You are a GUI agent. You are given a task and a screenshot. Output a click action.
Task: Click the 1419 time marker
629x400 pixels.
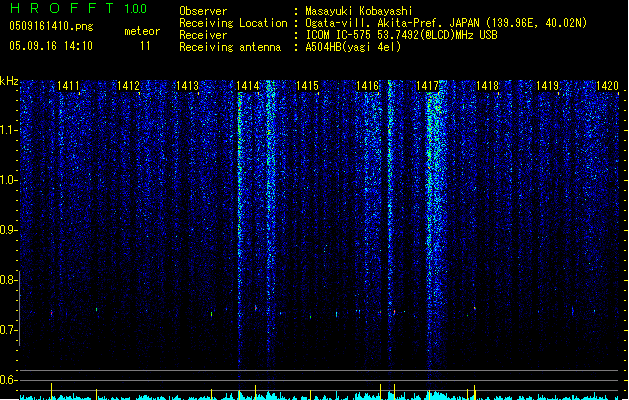pos(547,86)
